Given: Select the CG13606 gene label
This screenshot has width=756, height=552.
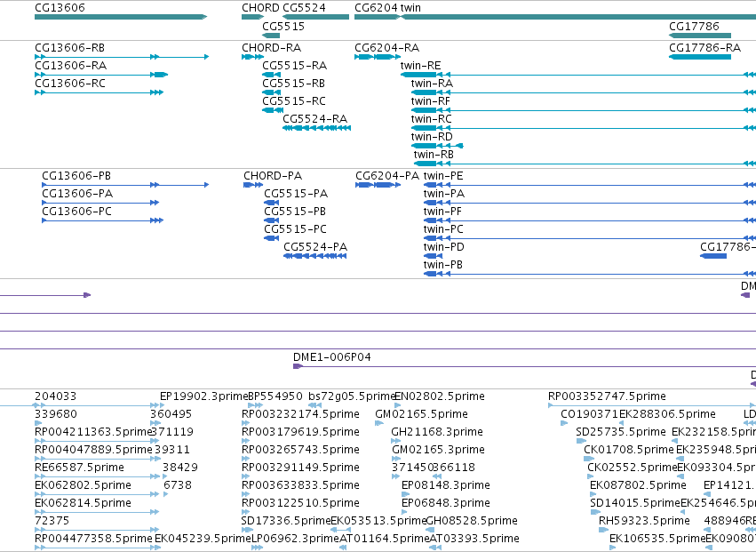Looking at the screenshot, I should pyautogui.click(x=60, y=8).
